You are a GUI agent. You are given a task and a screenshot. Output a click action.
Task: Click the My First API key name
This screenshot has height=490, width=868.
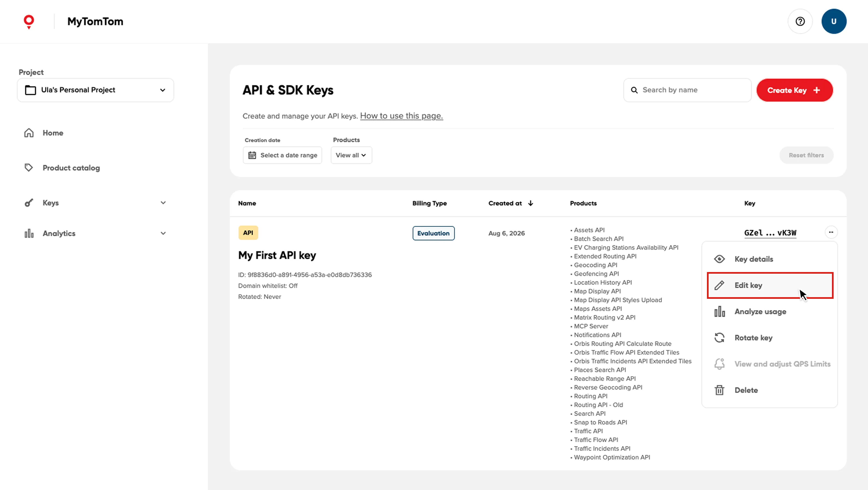click(277, 255)
